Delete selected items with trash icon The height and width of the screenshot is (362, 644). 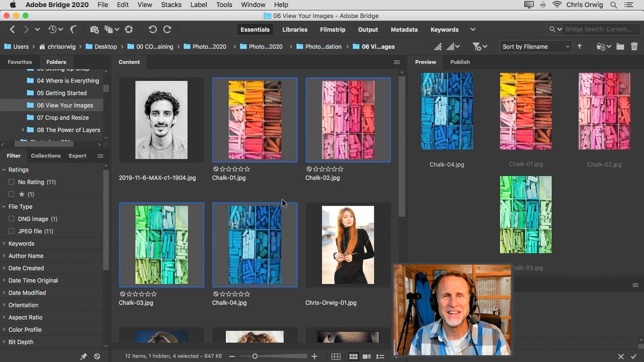(x=634, y=46)
